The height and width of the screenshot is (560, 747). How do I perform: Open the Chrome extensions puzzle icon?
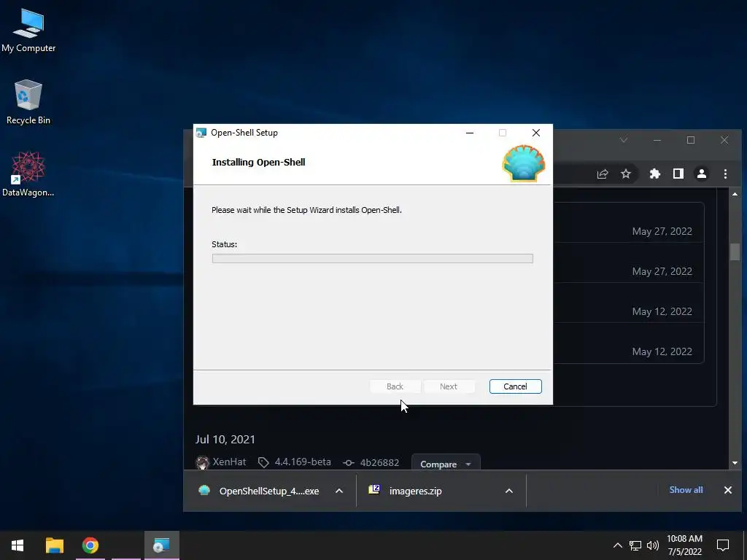[655, 174]
